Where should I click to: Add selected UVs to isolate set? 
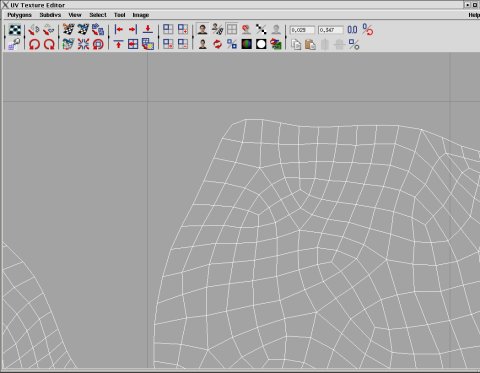(183, 30)
